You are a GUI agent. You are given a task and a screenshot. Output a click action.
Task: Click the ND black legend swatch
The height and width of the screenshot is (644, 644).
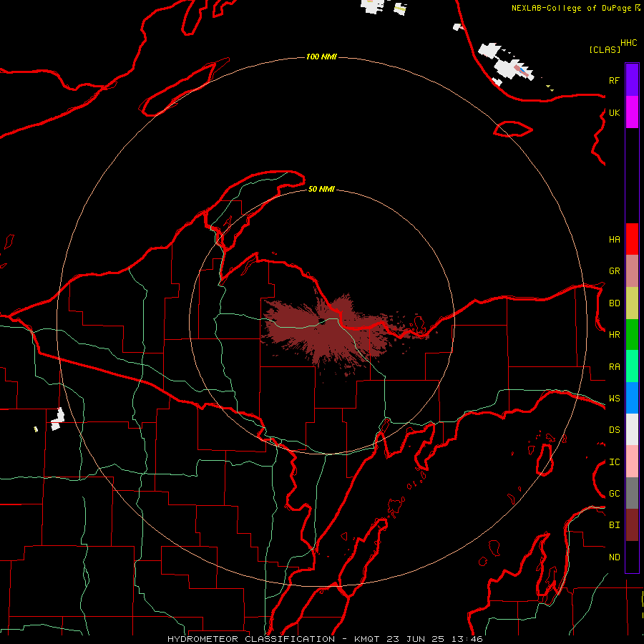[x=632, y=557]
